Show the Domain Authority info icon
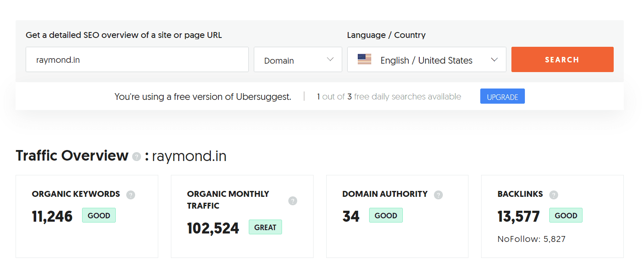This screenshot has height=271, width=644. 438,195
